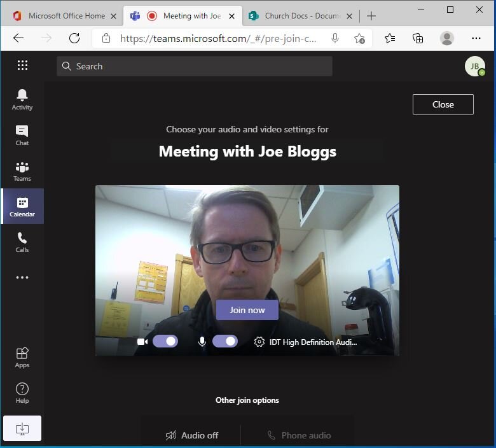Open browser Collections
The width and height of the screenshot is (496, 448).
click(x=418, y=38)
